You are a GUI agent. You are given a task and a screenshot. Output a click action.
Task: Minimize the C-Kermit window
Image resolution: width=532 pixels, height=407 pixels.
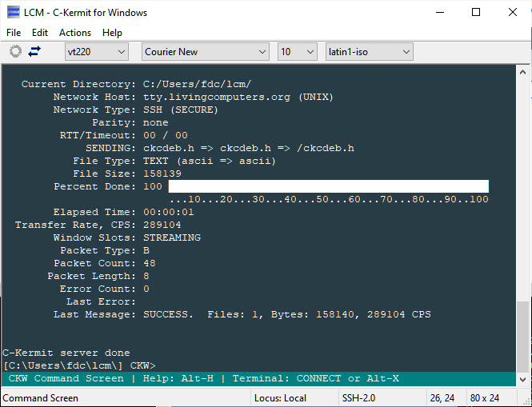[440, 12]
